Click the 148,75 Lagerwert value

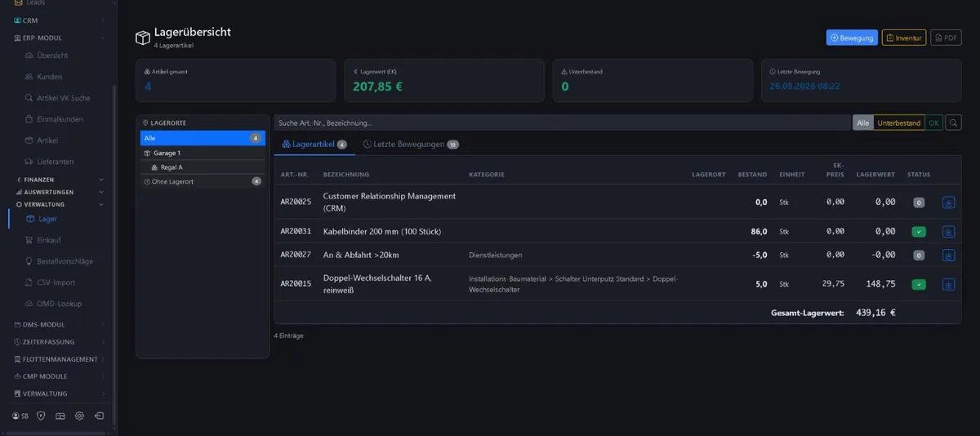click(x=880, y=284)
